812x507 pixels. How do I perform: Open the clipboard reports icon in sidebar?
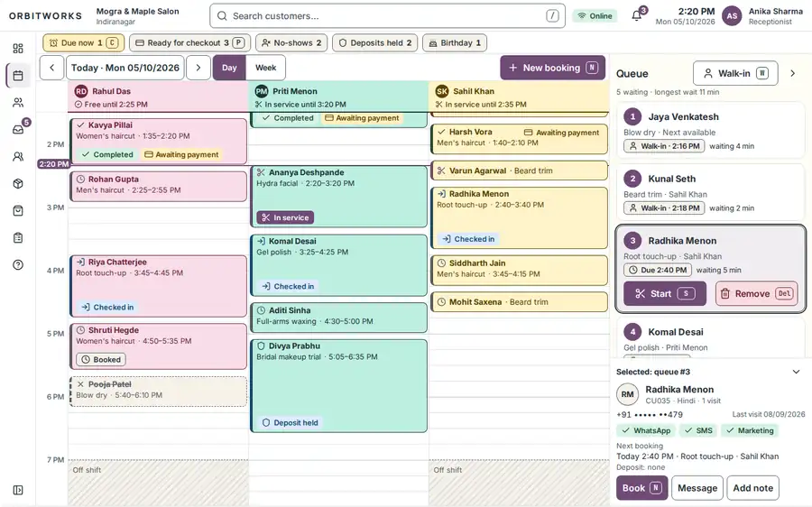click(x=18, y=237)
